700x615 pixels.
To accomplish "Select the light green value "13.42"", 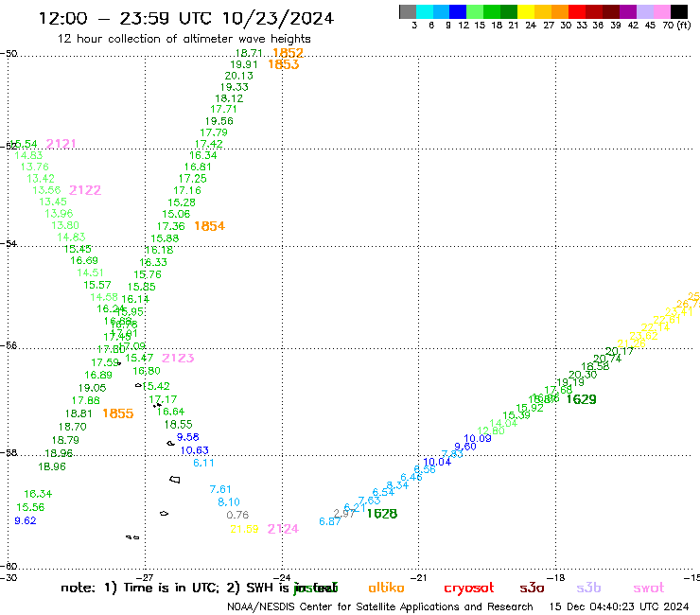I will click(x=41, y=179).
